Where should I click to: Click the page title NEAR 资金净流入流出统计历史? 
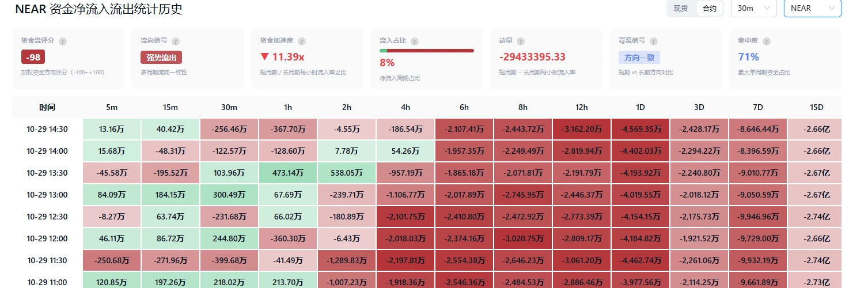(x=98, y=9)
